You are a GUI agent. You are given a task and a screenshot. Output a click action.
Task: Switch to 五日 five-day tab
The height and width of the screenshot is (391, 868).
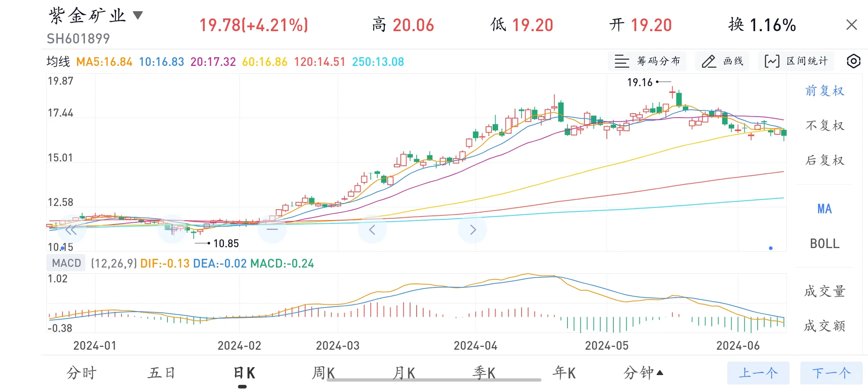coord(162,373)
